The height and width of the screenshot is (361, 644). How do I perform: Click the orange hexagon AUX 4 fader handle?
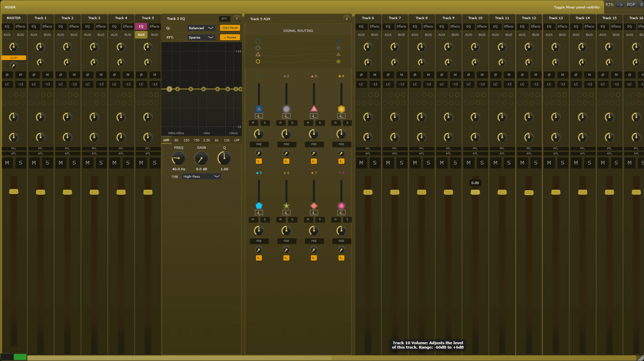tap(341, 109)
